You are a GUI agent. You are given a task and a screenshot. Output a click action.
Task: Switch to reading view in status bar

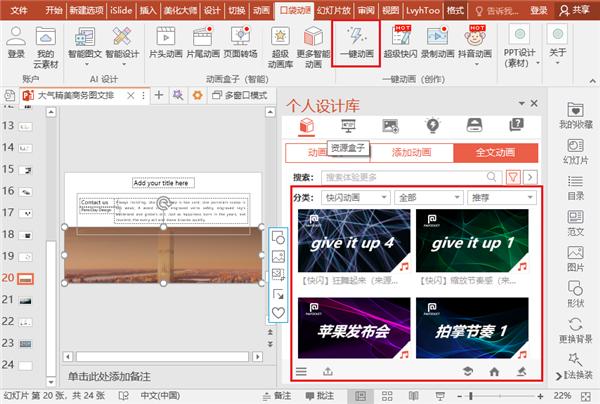pos(413,396)
